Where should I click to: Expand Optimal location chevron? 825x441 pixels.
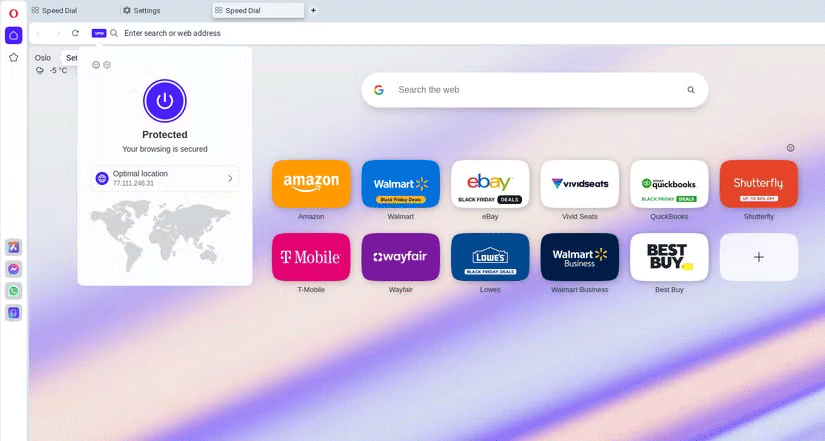pyautogui.click(x=230, y=178)
